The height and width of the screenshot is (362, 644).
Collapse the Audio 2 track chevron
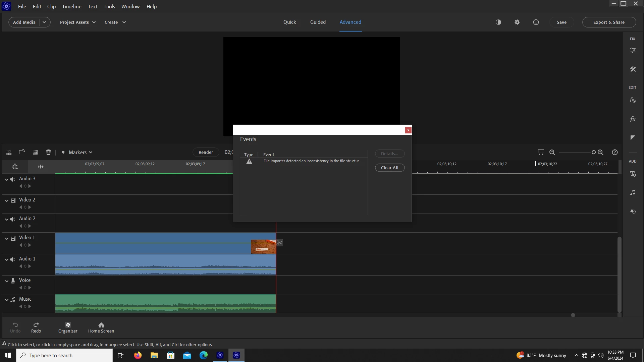click(x=7, y=219)
